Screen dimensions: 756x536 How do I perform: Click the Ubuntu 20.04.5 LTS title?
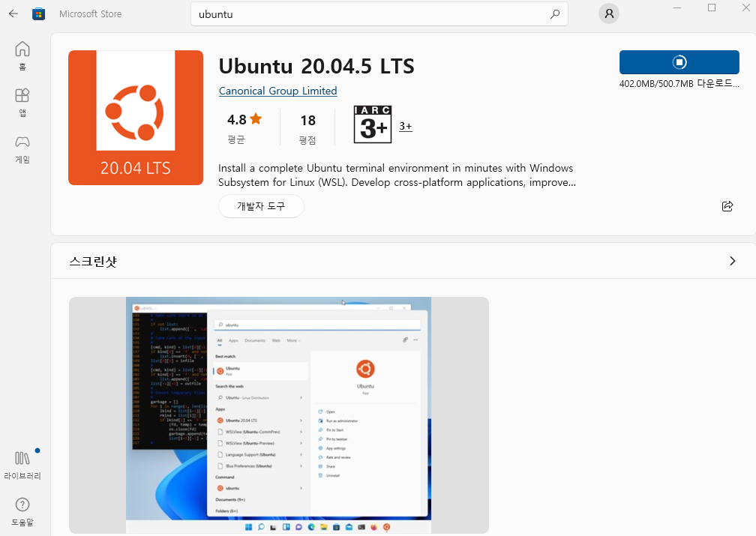click(316, 66)
